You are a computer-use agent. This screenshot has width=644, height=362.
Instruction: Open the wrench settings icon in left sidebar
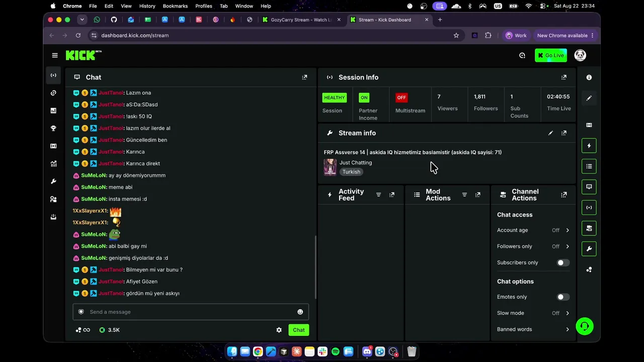click(53, 182)
